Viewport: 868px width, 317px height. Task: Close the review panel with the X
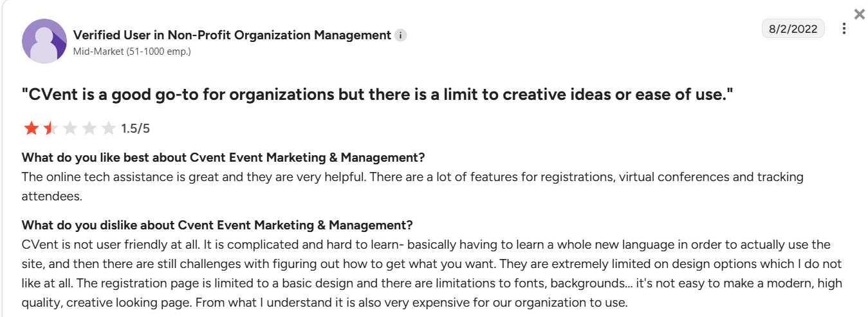[859, 14]
